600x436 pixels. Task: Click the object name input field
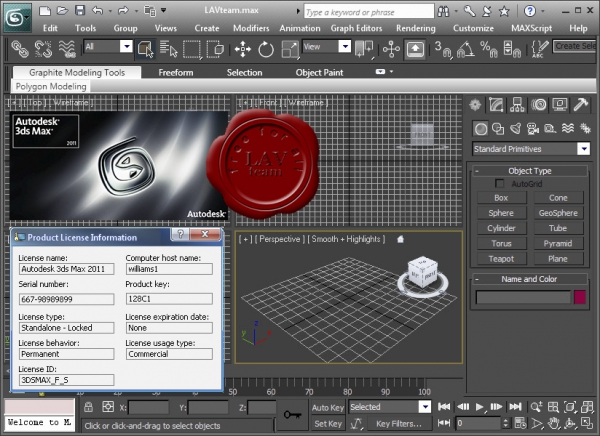[523, 297]
